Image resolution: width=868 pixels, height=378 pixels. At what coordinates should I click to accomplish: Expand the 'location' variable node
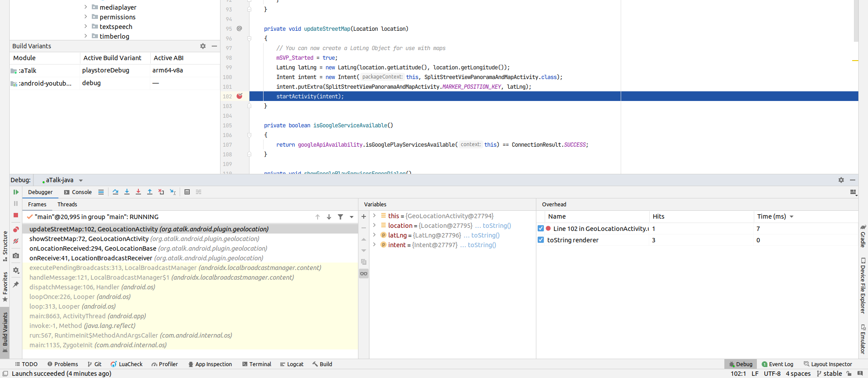374,225
